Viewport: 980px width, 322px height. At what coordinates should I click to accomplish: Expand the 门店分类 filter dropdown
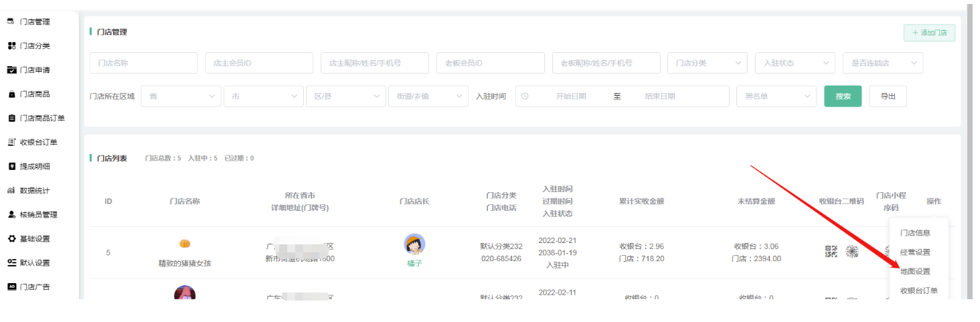click(707, 63)
